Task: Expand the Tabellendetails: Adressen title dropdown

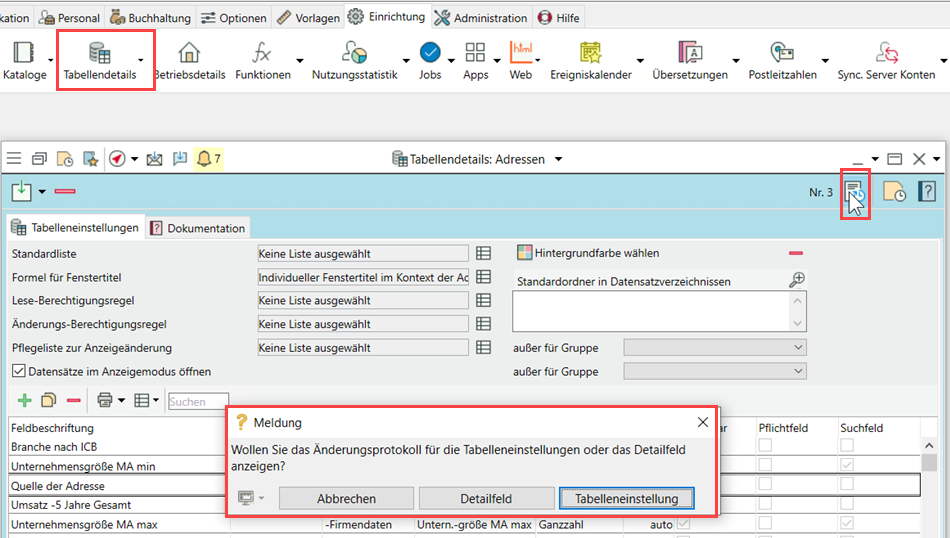Action: point(558,159)
